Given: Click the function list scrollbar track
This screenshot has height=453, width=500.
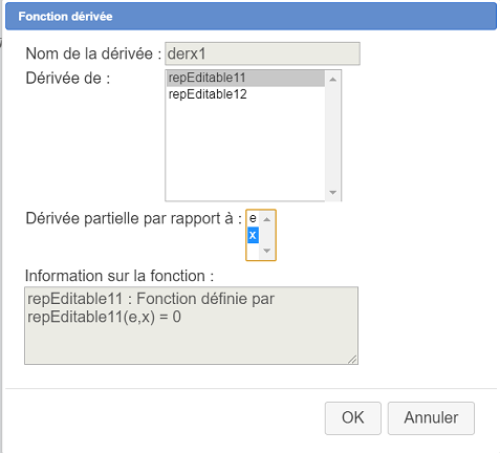Looking at the screenshot, I should 333,136.
